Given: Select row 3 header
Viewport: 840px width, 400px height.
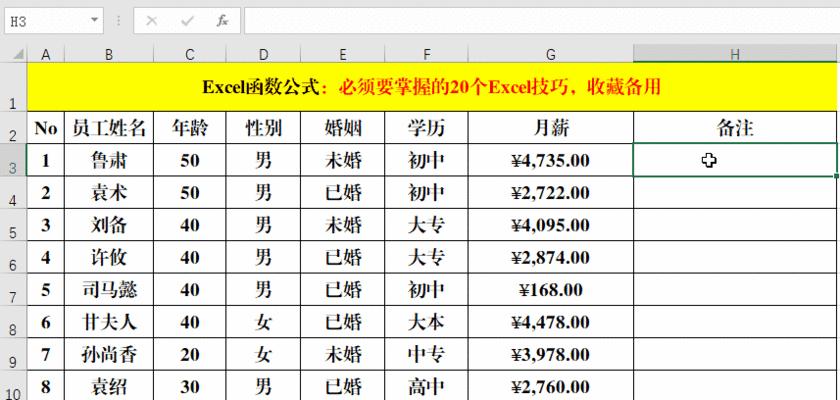Looking at the screenshot, I should pos(13,160).
